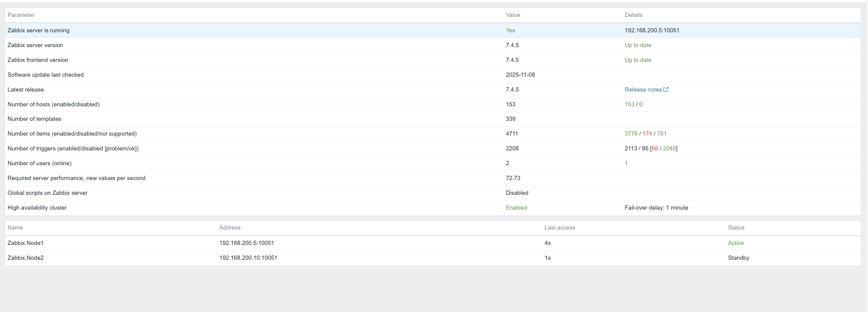The height and width of the screenshot is (312, 868).
Task: Select the Zabbix.Node2 name cell
Action: 26,258
